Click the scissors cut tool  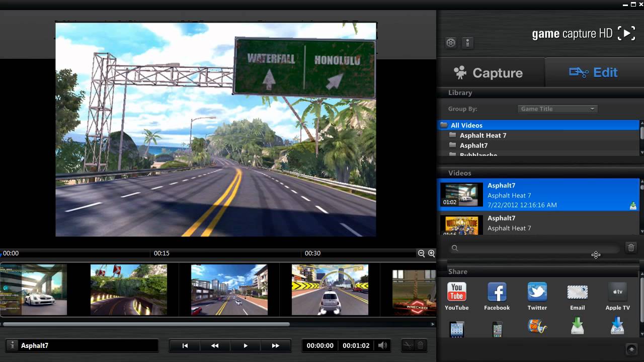tap(408, 345)
